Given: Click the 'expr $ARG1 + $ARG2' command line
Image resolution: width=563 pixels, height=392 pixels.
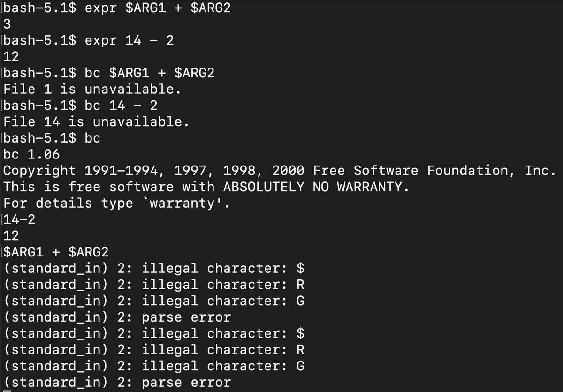Looking at the screenshot, I should (x=158, y=8).
